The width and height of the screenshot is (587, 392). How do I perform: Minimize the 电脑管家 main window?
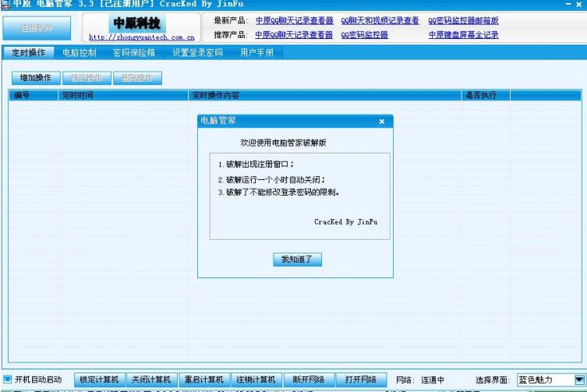tap(568, 4)
